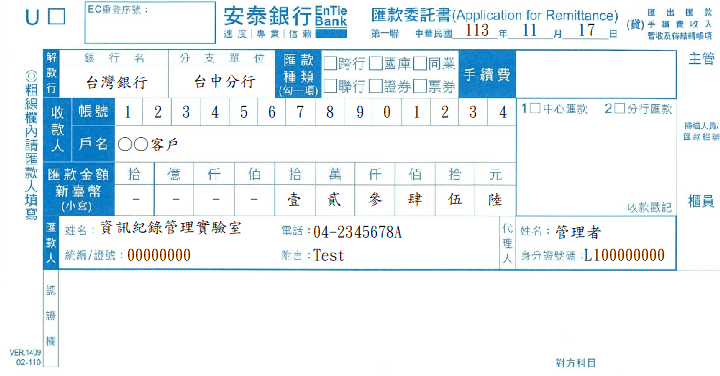Click the empty 手續費 amount field

[596, 74]
